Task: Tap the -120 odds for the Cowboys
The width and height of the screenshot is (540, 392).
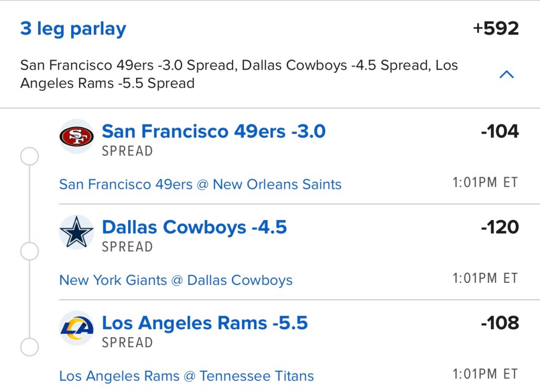Action: [x=499, y=227]
